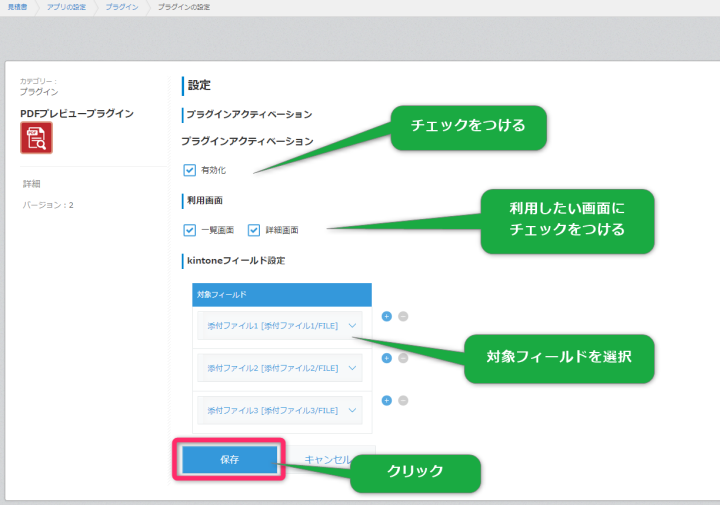Click the 詳細 link in sidebar
Image resolution: width=720 pixels, height=505 pixels.
[x=32, y=184]
